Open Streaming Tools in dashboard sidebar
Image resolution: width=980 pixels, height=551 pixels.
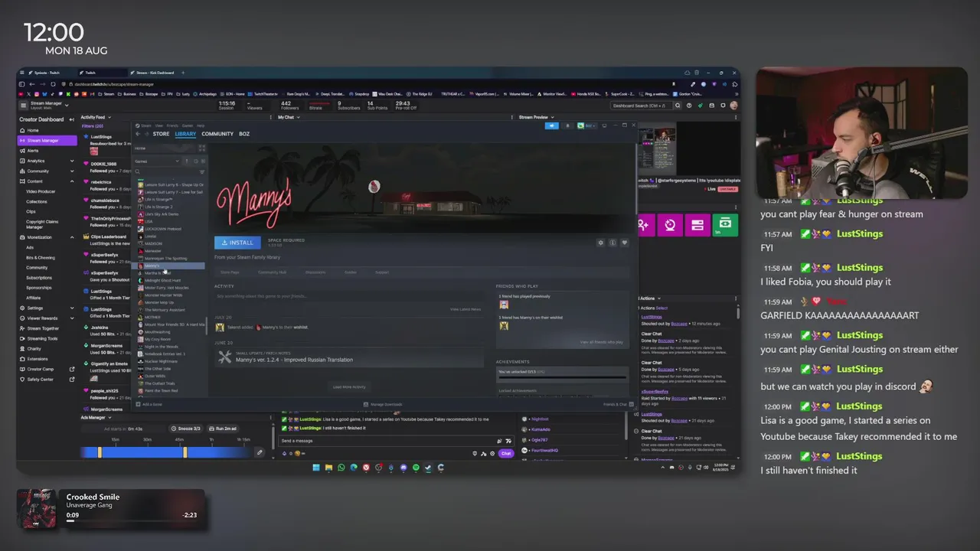(x=47, y=338)
